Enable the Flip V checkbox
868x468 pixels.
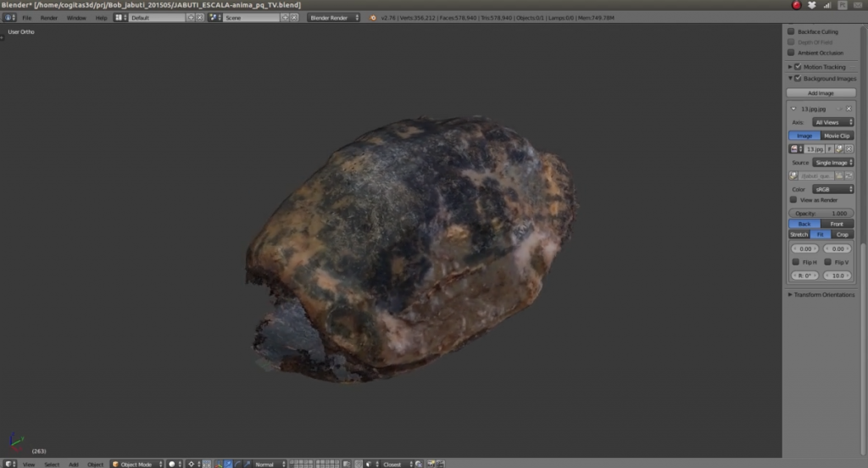[x=827, y=262]
